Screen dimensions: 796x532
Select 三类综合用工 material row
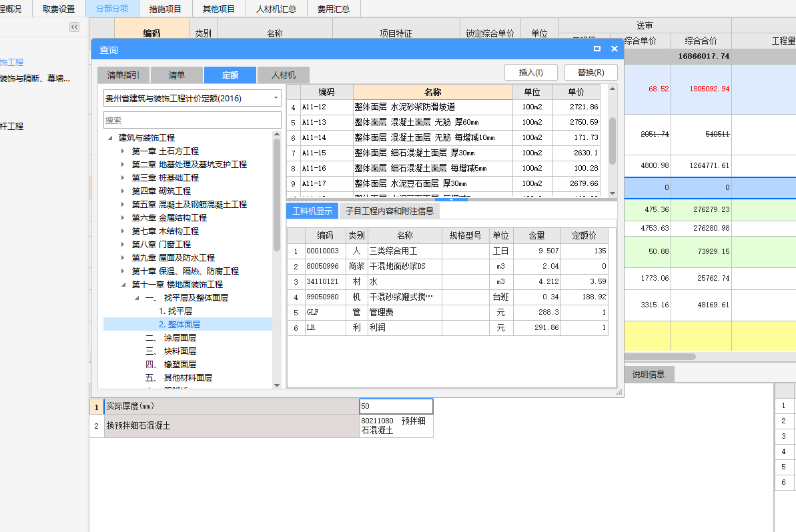pyautogui.click(x=447, y=251)
